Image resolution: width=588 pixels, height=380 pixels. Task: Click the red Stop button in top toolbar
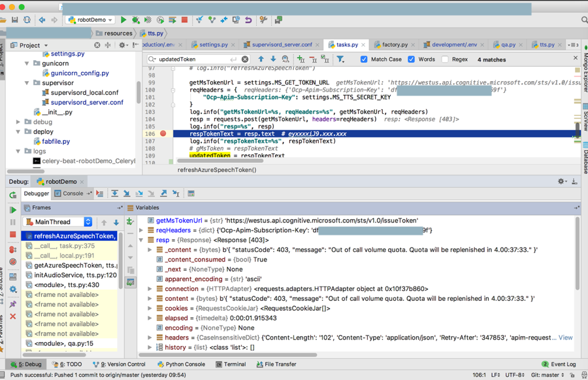point(185,20)
